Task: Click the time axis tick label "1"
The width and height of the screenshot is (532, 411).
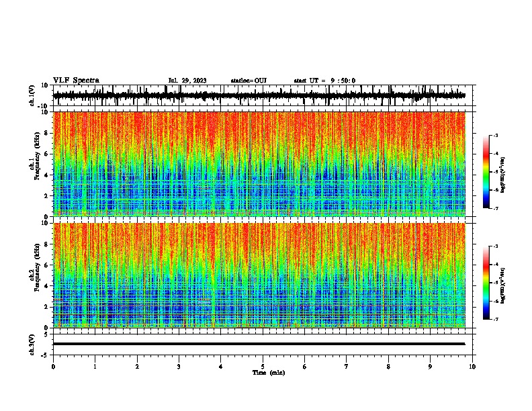Action: (95, 367)
